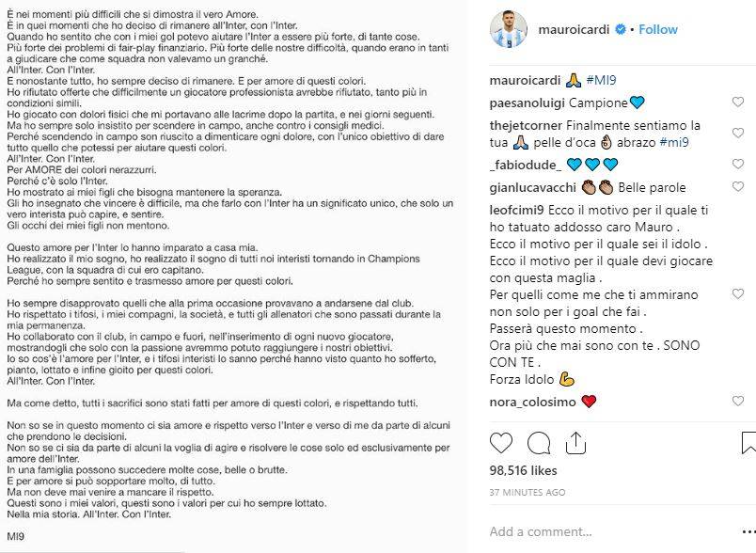Open the #mi9 hashtag in thejetcorner's comment
Image resolution: width=756 pixels, height=553 pixels.
click(670, 141)
